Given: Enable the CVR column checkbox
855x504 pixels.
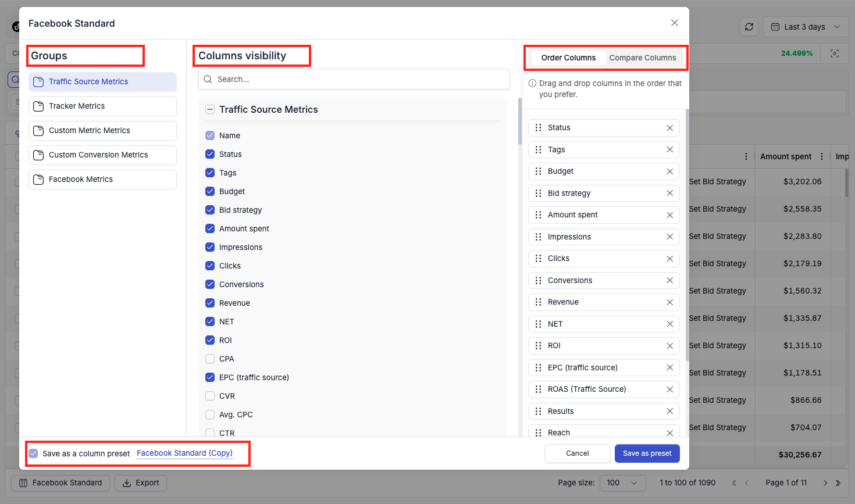Looking at the screenshot, I should [x=210, y=396].
